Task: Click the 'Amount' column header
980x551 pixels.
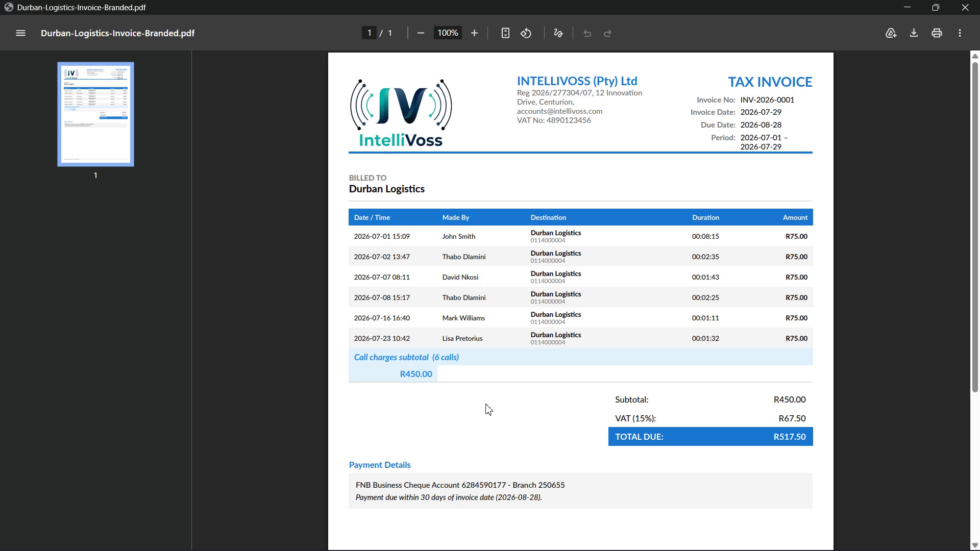Action: [x=795, y=217]
